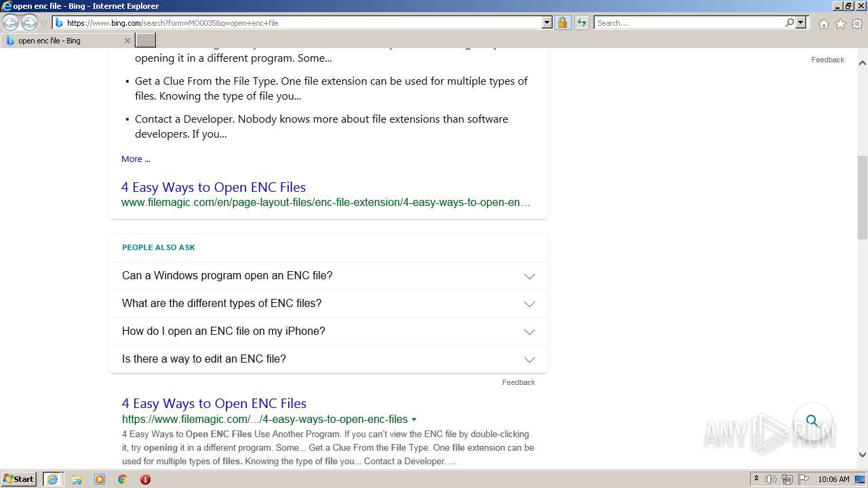This screenshot has width=868, height=488.
Task: Open dropdown arrow beside filemagic.com result URL
Action: click(x=414, y=420)
